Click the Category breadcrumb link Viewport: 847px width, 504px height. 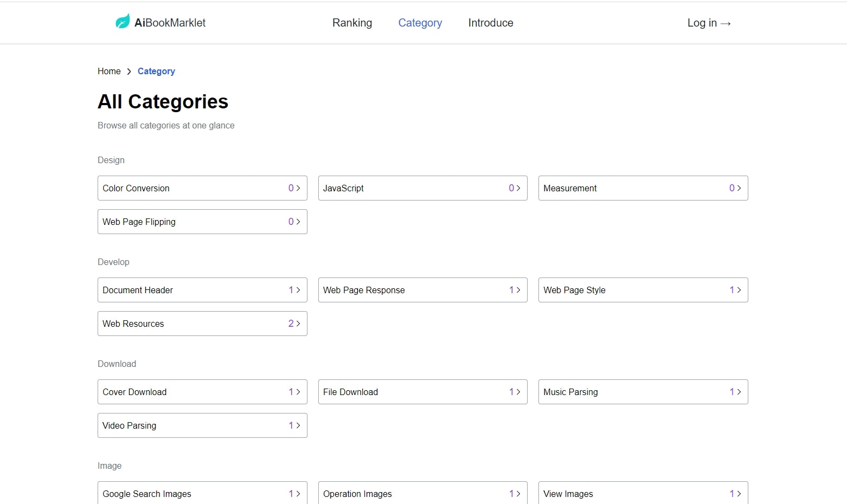coord(156,71)
